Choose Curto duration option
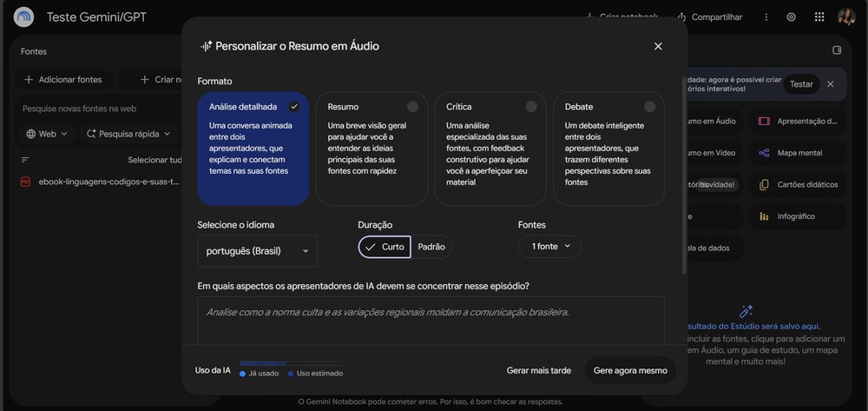The image size is (868, 411). pyautogui.click(x=385, y=247)
